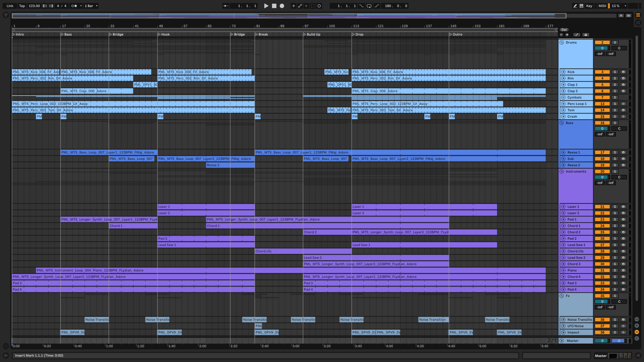Collapse the Drums group track
The image size is (644, 362).
(562, 42)
